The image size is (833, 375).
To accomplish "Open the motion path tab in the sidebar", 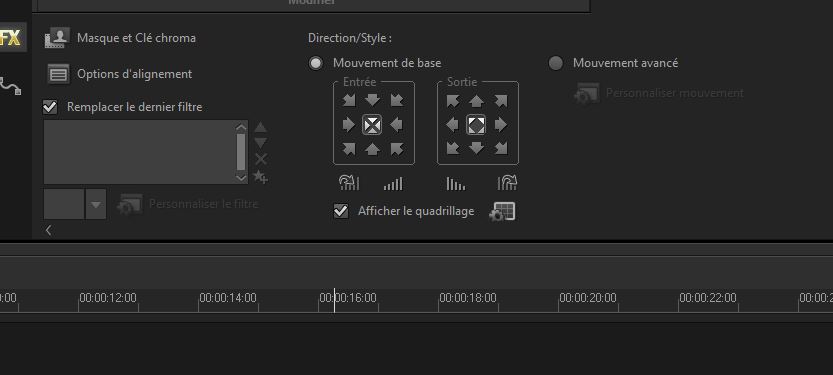I will click(11, 86).
